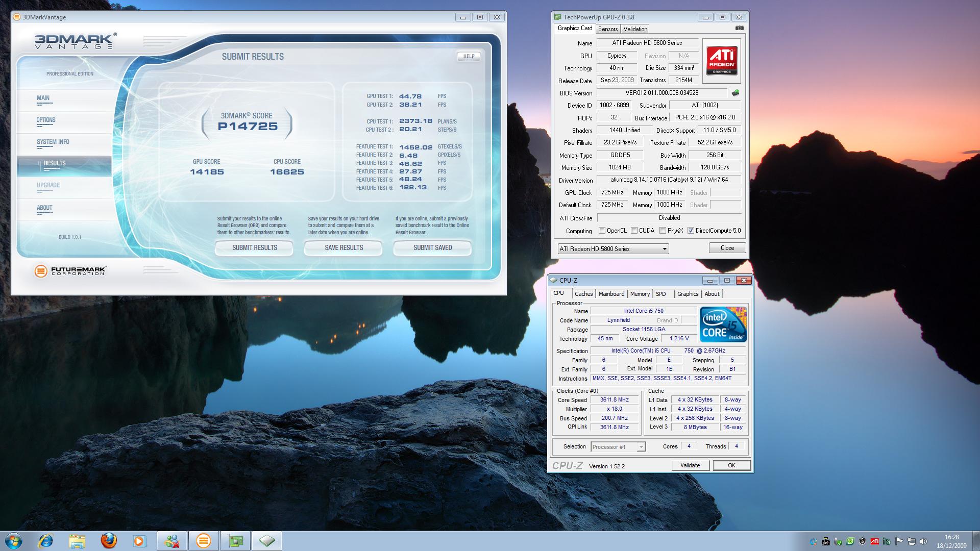Open the network connection tray icon
980x551 pixels.
(911, 542)
